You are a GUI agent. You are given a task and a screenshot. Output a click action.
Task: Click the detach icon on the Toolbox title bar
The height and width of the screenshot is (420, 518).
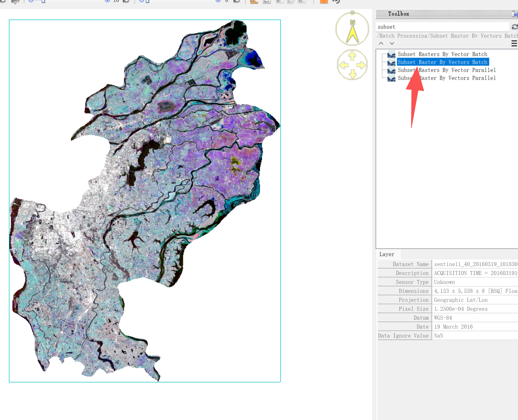(x=514, y=14)
